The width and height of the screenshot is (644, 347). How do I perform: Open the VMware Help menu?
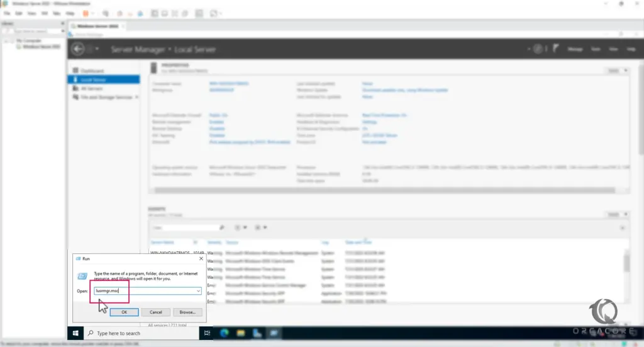[x=70, y=14]
